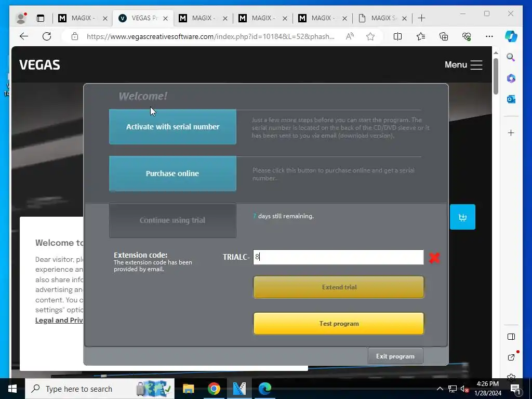The width and height of the screenshot is (532, 399).
Task: Click the sidebar Search icon
Action: coord(511,57)
